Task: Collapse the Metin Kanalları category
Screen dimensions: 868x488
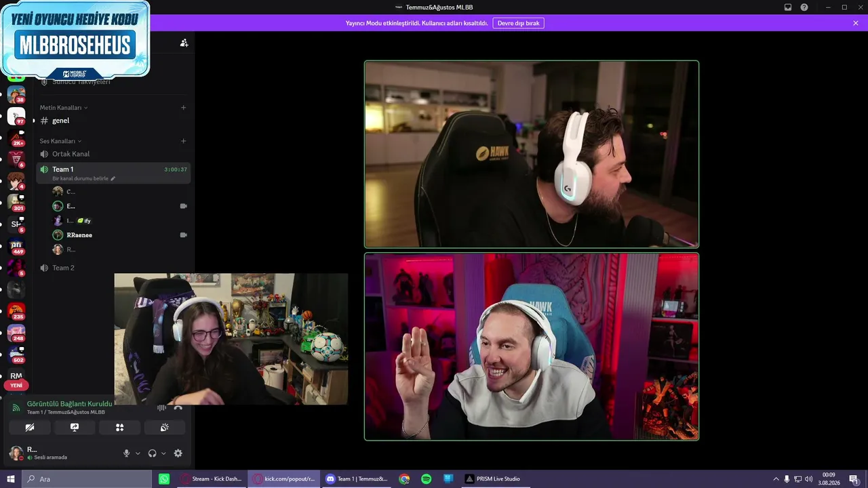Action: click(x=63, y=108)
